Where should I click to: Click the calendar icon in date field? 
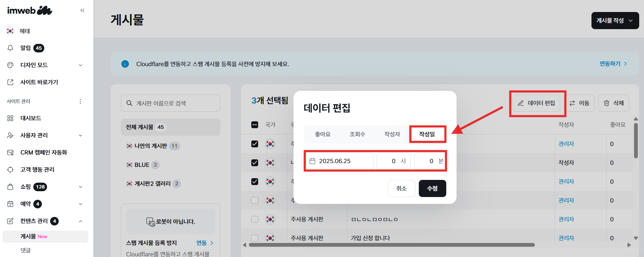tap(312, 161)
